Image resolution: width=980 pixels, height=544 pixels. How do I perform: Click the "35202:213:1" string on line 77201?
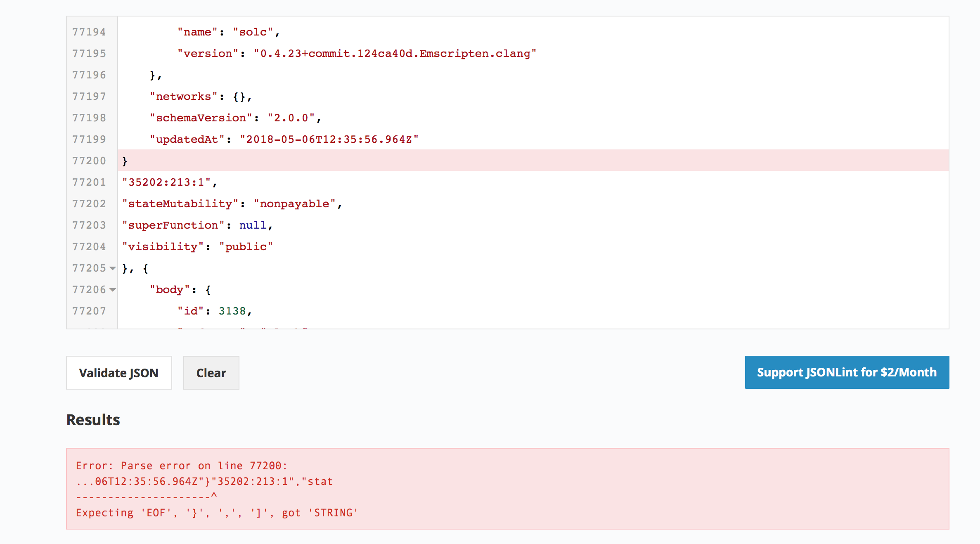tap(166, 182)
